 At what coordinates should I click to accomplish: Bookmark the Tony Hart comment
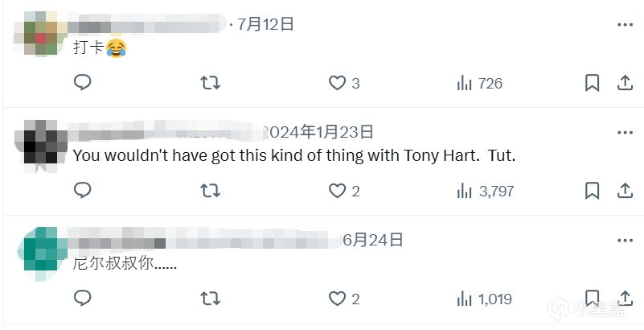pyautogui.click(x=592, y=191)
